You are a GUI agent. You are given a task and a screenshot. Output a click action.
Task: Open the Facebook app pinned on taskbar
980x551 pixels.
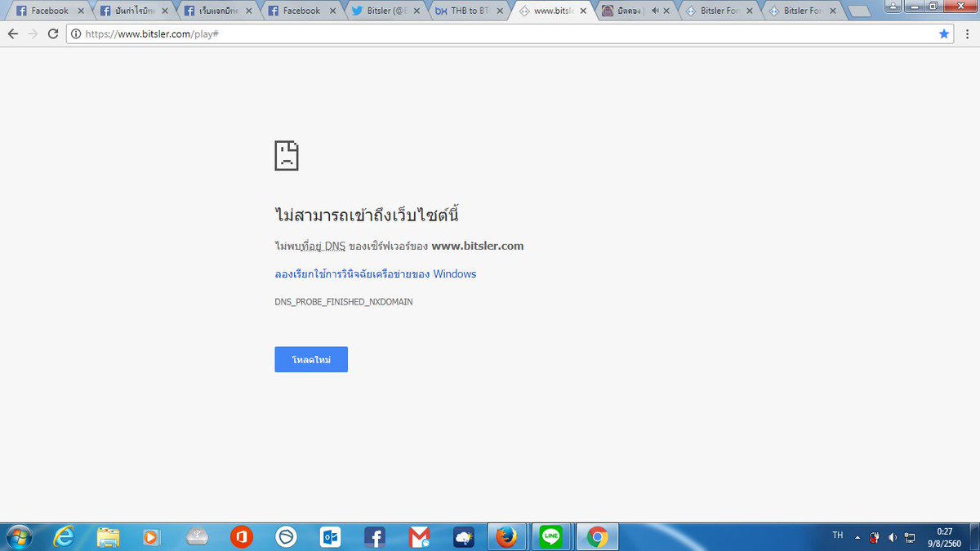[375, 536]
